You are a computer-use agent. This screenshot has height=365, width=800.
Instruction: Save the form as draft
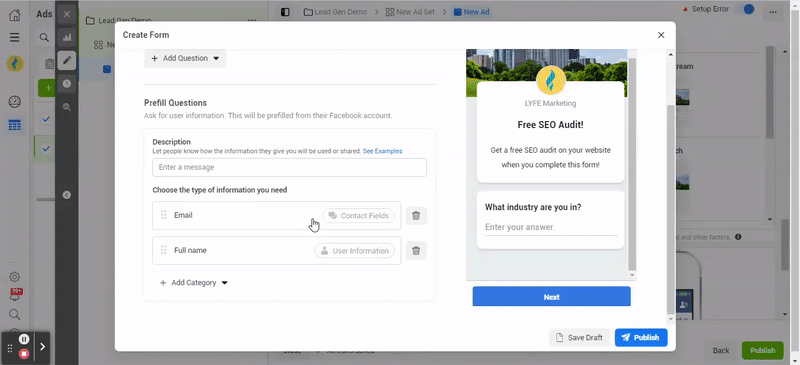pos(579,337)
